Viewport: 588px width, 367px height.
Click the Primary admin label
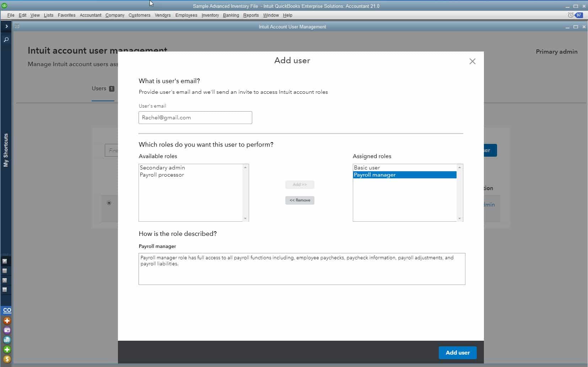pyautogui.click(x=556, y=52)
